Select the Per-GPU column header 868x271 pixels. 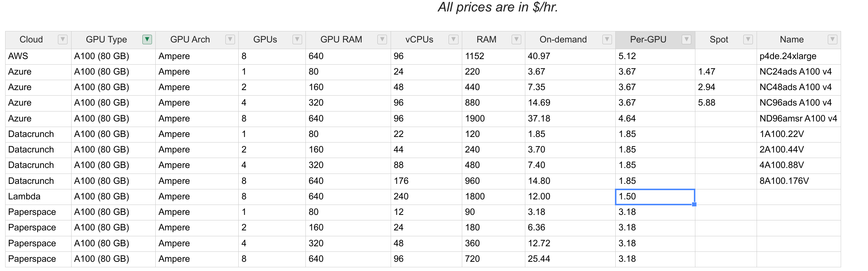pos(655,40)
